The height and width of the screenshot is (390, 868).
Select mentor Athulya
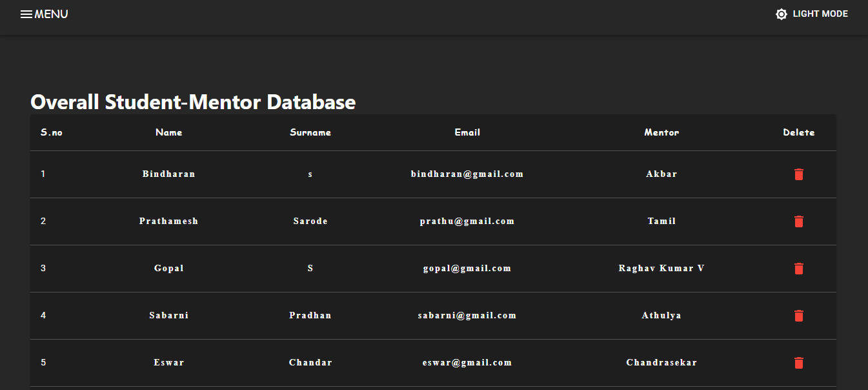pos(661,316)
